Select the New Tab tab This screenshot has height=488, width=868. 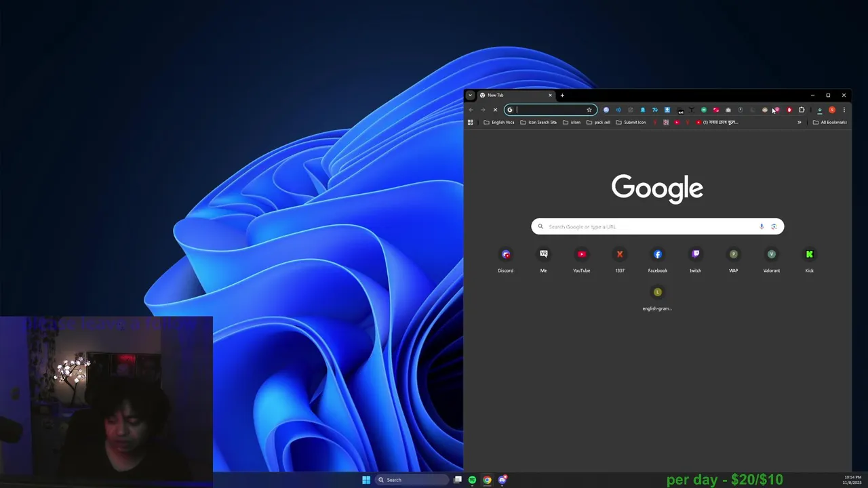516,96
